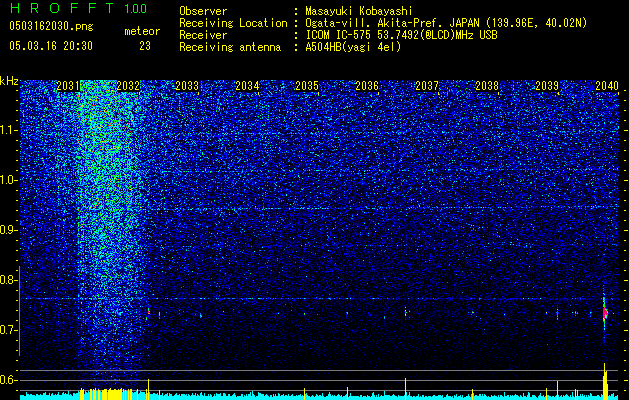Image resolution: width=629 pixels, height=400 pixels.
Task: Click the 2033 time marker
Action: tap(187, 86)
